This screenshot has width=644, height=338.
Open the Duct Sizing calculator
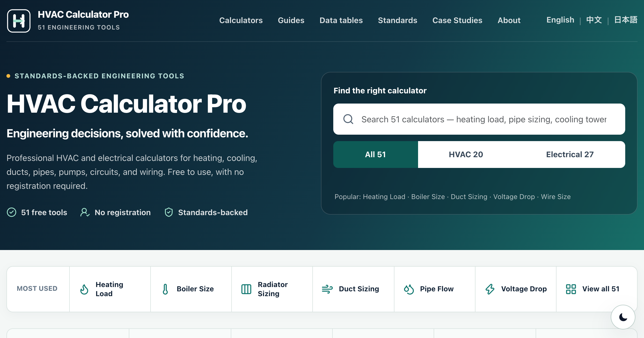tap(353, 289)
